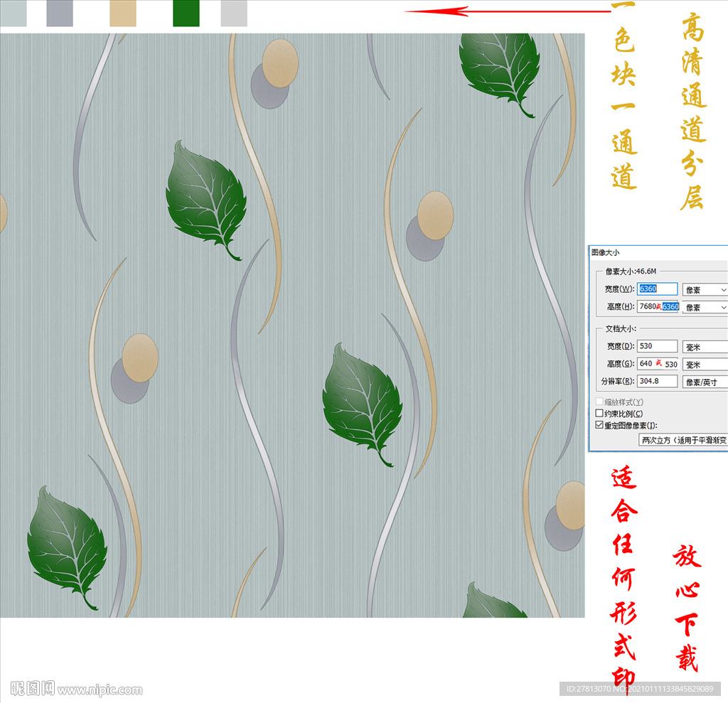728x703 pixels.
Task: Click the 图像大小 dialog title
Action: pyautogui.click(x=606, y=252)
